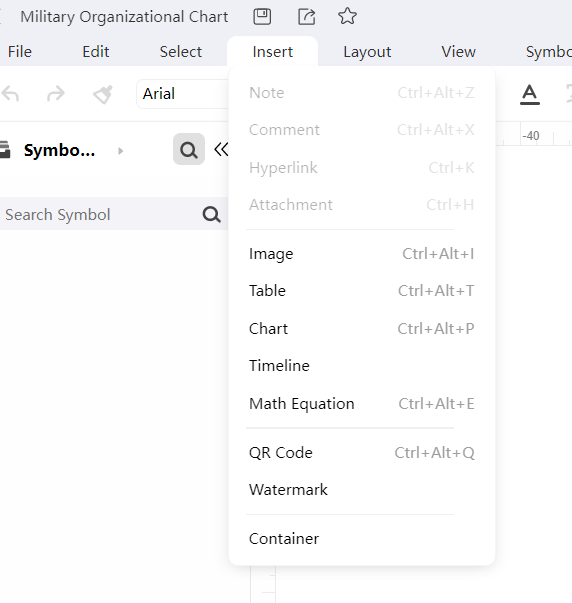Click the redo arrow icon

pyautogui.click(x=56, y=94)
